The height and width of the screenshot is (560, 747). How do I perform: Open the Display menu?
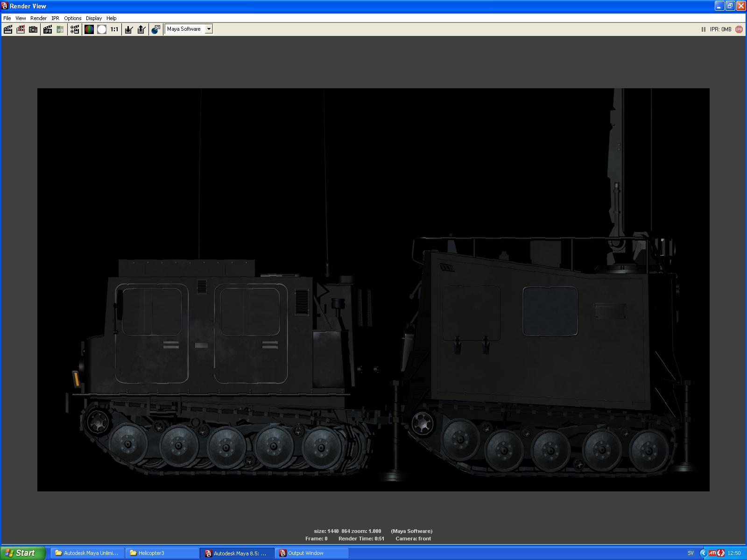93,18
